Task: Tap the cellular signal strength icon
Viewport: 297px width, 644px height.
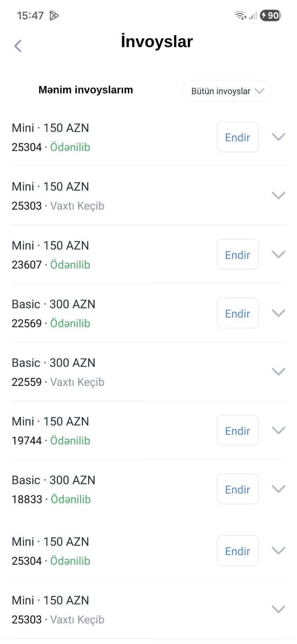Action: [253, 16]
